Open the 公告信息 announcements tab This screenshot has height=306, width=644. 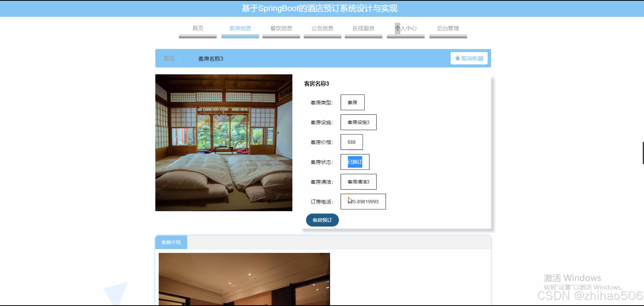coord(322,28)
